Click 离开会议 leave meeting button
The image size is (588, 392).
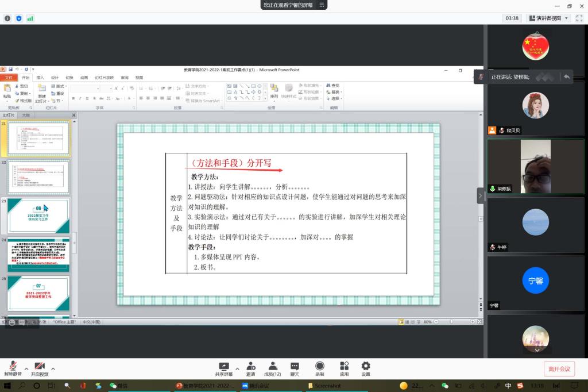(x=559, y=369)
